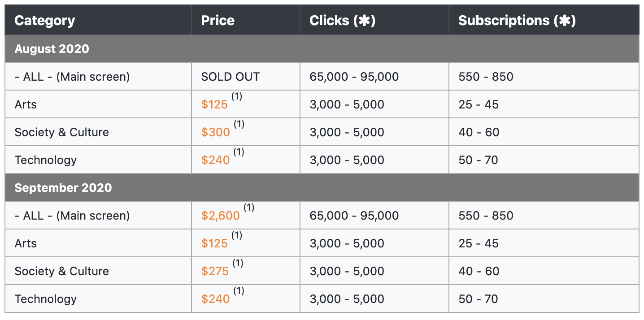This screenshot has height=320, width=644.
Task: Choose the $275 September Society & Culture price
Action: point(215,272)
